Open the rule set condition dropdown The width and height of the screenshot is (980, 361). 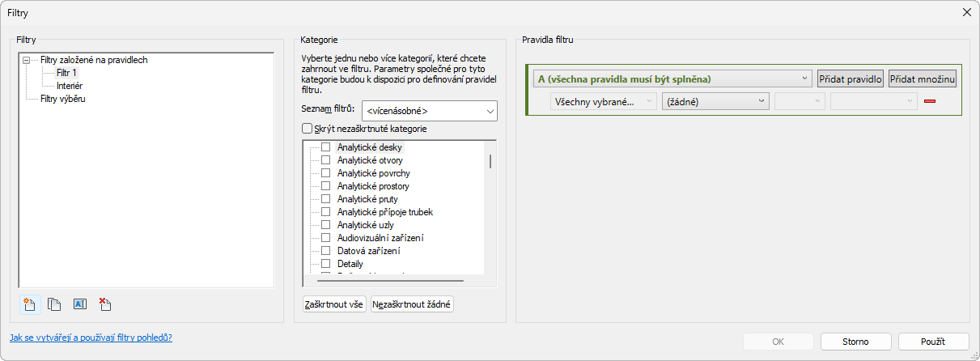pyautogui.click(x=672, y=79)
